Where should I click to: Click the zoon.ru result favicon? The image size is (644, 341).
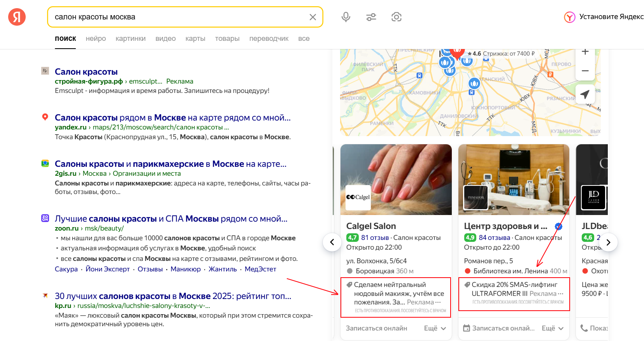pyautogui.click(x=45, y=218)
